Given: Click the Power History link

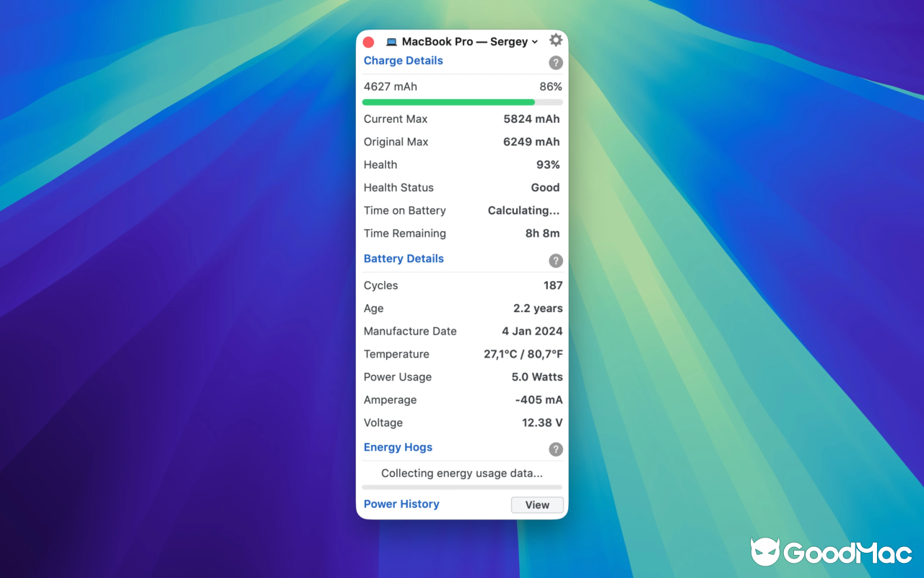Looking at the screenshot, I should pyautogui.click(x=401, y=504).
